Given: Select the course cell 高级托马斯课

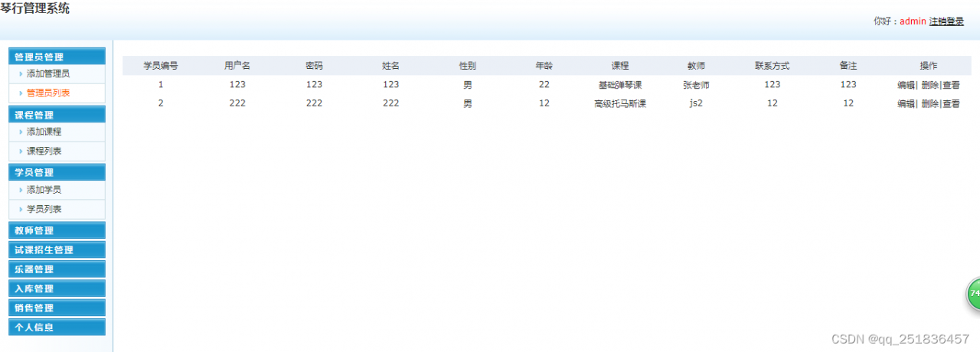Looking at the screenshot, I should (620, 104).
